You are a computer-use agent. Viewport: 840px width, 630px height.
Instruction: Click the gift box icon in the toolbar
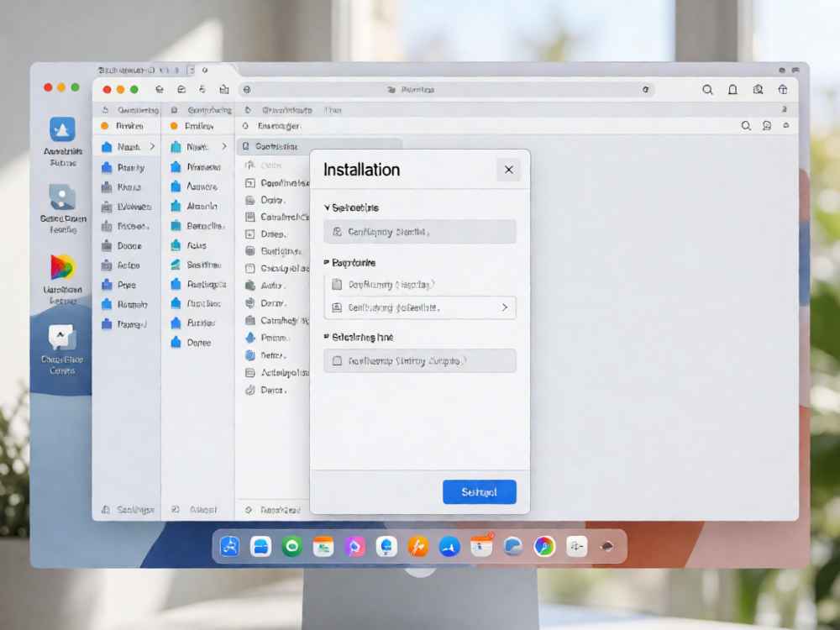(783, 90)
